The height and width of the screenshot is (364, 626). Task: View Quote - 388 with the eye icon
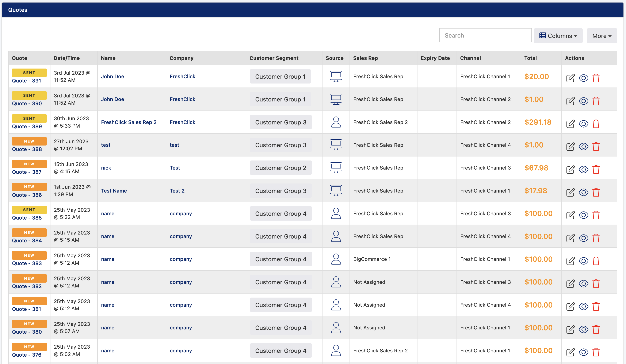(x=584, y=147)
